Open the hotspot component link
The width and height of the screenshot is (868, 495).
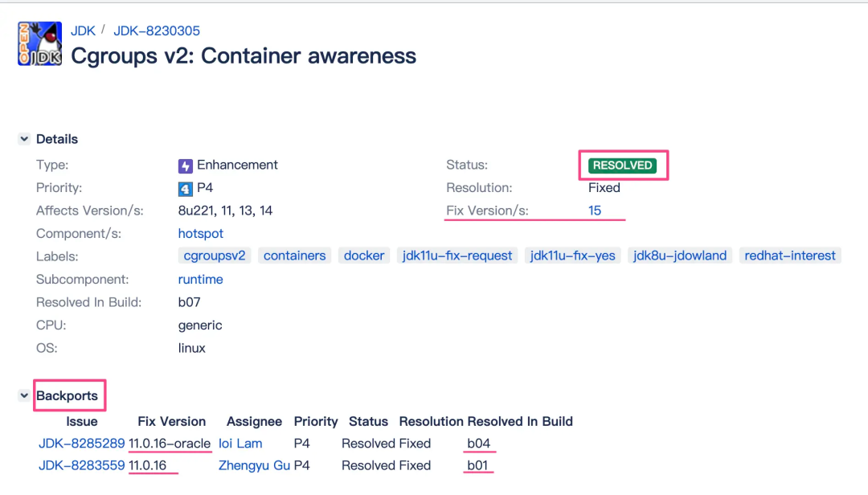point(201,233)
